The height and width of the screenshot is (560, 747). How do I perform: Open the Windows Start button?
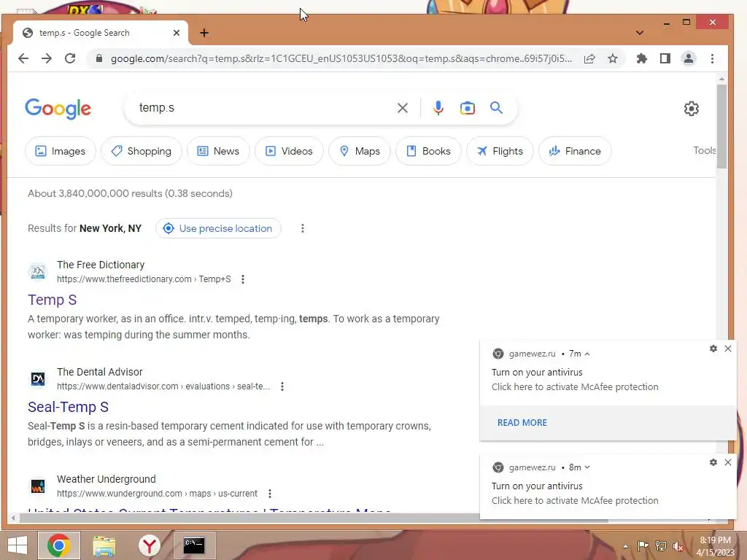click(x=18, y=545)
